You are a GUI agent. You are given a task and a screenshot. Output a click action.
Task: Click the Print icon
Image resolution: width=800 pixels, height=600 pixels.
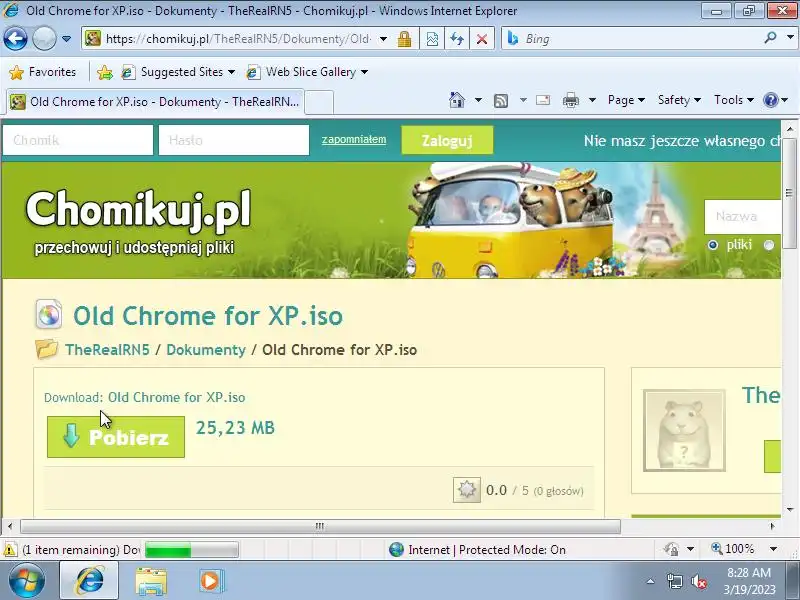570,101
